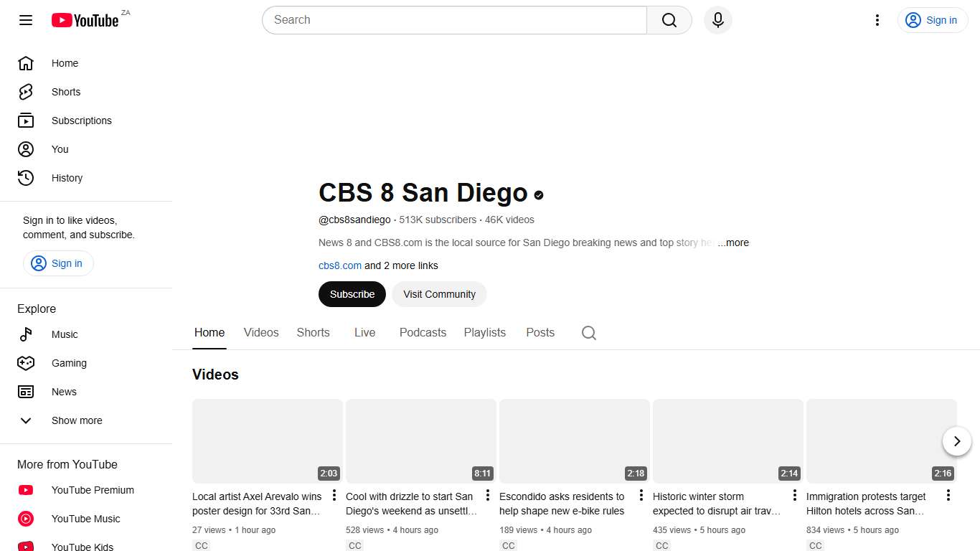Open the Shorts section in the sidebar

click(65, 92)
